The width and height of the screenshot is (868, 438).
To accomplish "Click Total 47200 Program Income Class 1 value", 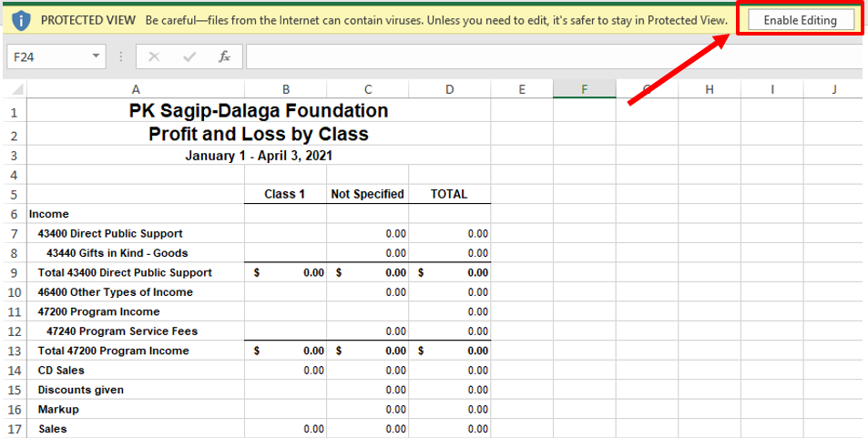I will point(286,351).
